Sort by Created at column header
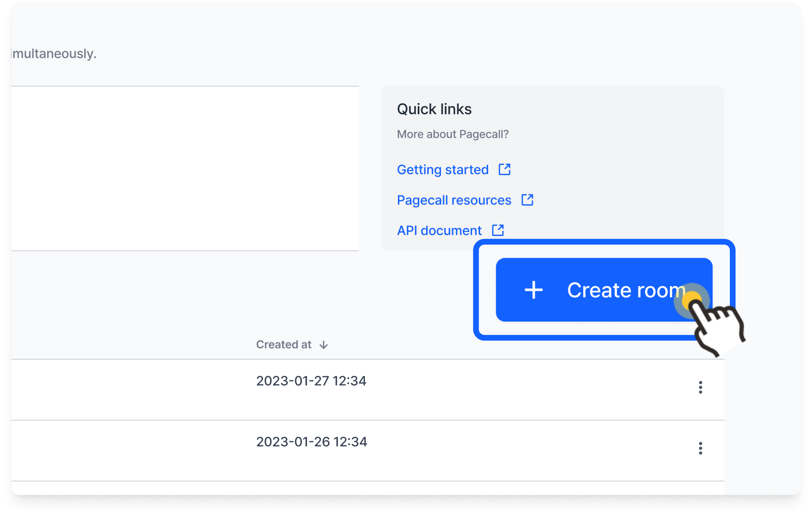The width and height of the screenshot is (812, 516). (x=292, y=345)
